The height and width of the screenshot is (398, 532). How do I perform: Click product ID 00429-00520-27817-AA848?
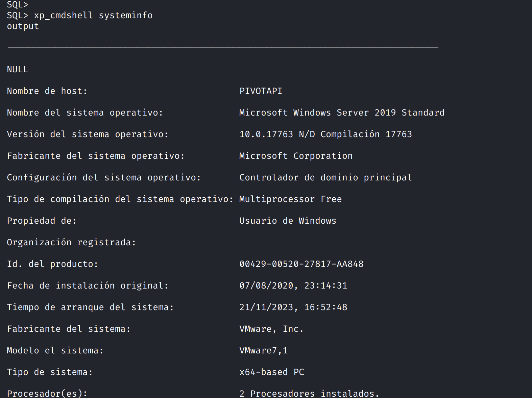[301, 264]
